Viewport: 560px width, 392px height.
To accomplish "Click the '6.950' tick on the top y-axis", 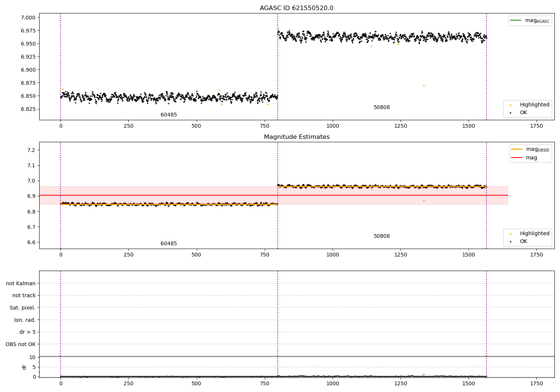I will coord(28,44).
